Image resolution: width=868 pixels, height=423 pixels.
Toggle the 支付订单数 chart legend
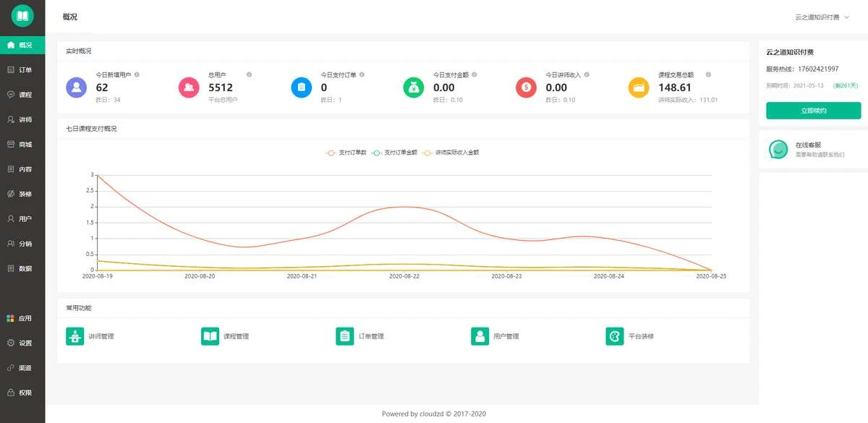point(346,153)
